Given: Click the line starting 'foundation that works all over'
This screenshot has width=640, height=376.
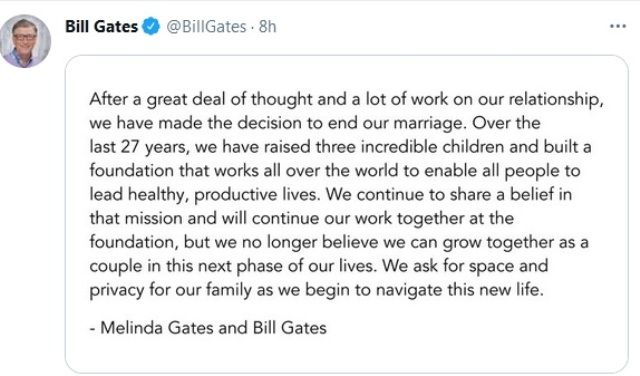Looking at the screenshot, I should coord(335,171).
